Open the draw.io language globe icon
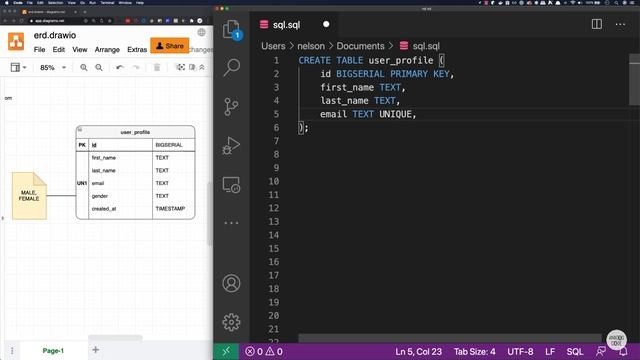 (202, 32)
